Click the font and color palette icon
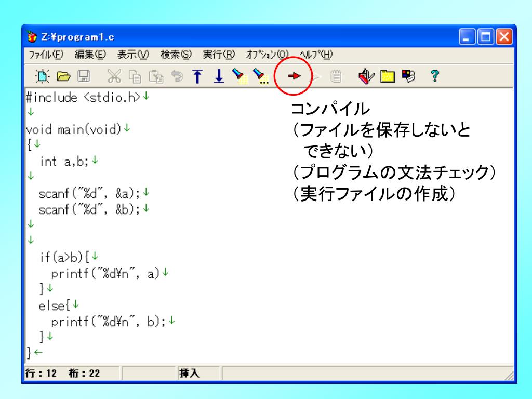 click(x=408, y=76)
